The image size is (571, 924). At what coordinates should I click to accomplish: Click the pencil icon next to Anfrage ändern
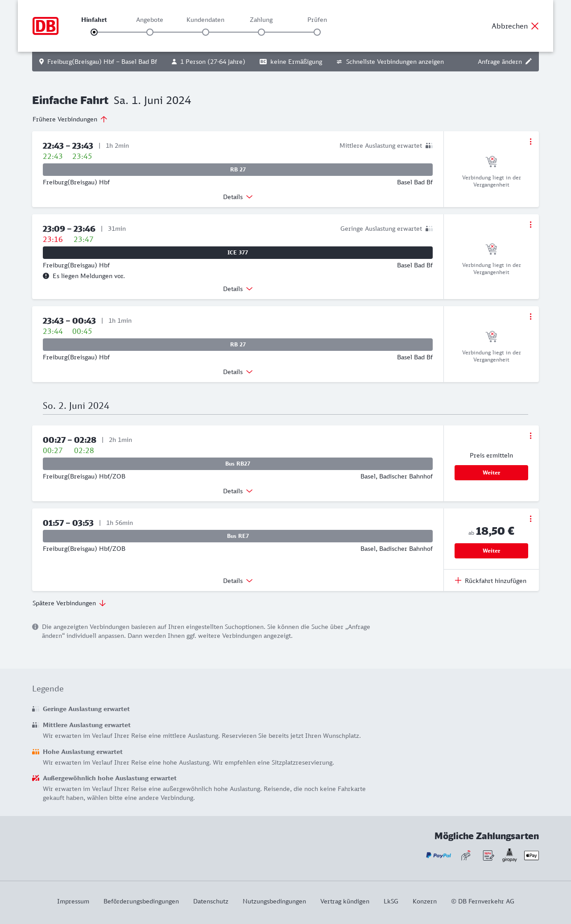coord(529,62)
